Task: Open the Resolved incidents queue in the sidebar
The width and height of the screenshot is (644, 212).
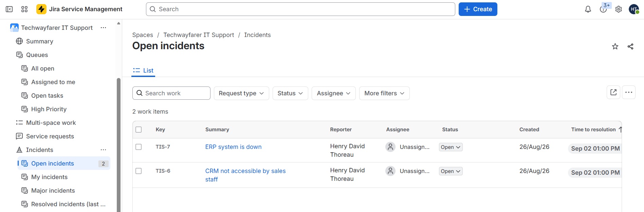Action: 68,204
